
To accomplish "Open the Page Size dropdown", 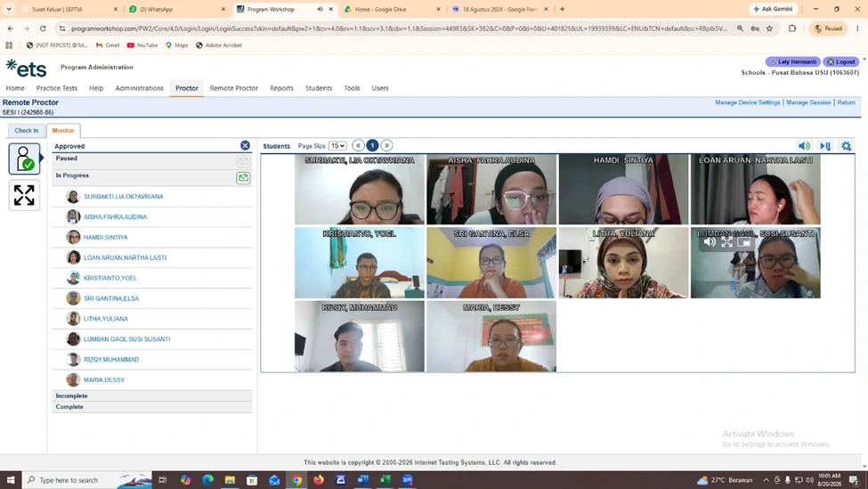I will tap(337, 146).
